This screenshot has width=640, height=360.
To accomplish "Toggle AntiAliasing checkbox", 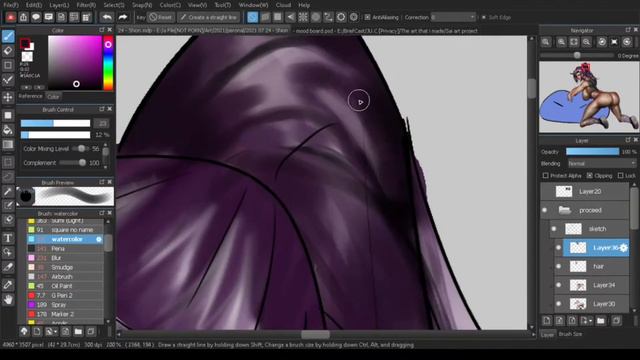I will click(367, 17).
